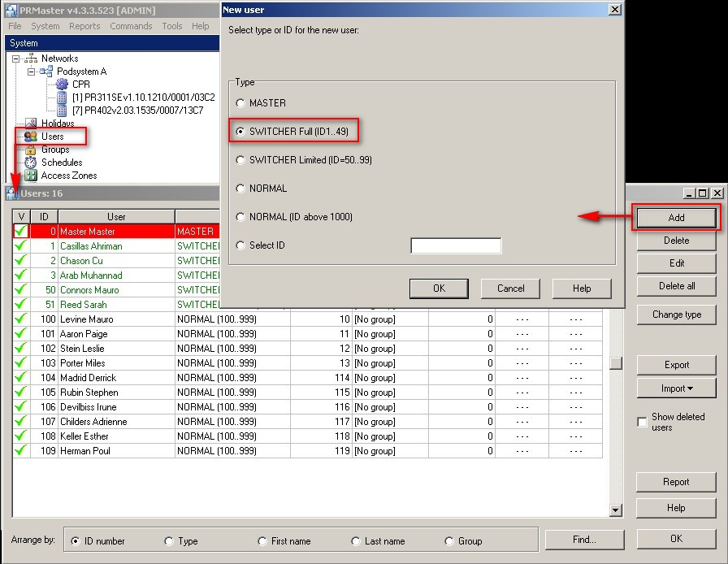This screenshot has width=728, height=564.
Task: Click the Edit button
Action: click(677, 263)
